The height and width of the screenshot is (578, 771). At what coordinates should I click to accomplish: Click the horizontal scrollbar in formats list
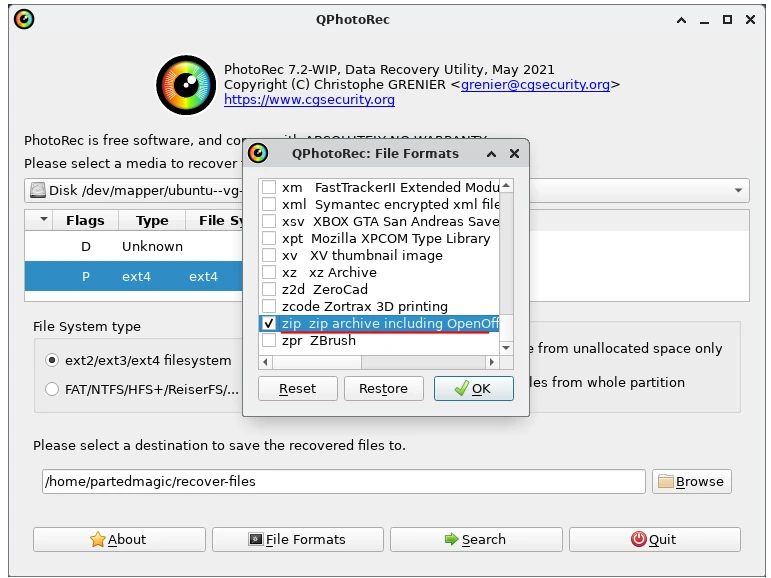click(380, 360)
